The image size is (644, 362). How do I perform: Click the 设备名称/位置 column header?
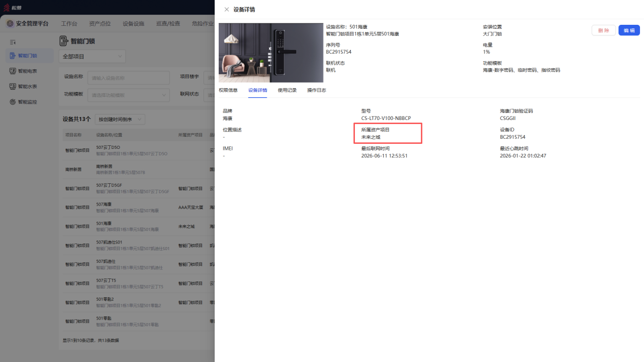pos(109,135)
